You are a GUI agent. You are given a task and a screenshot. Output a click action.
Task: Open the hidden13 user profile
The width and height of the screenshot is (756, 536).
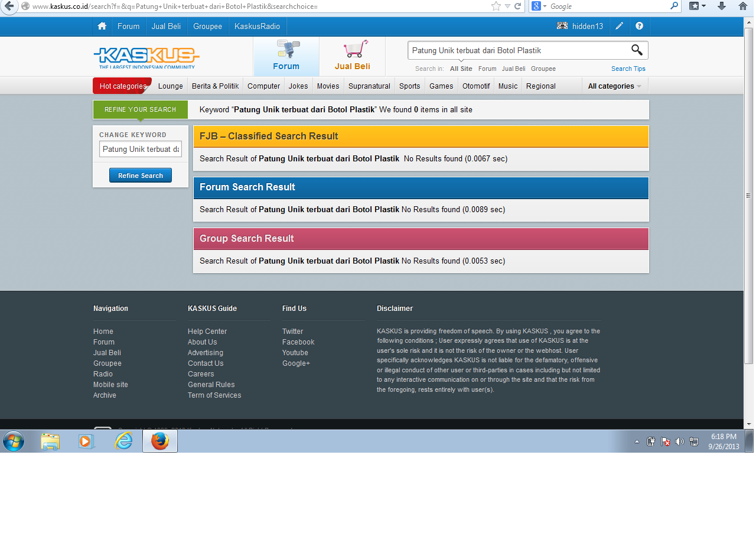tap(580, 26)
